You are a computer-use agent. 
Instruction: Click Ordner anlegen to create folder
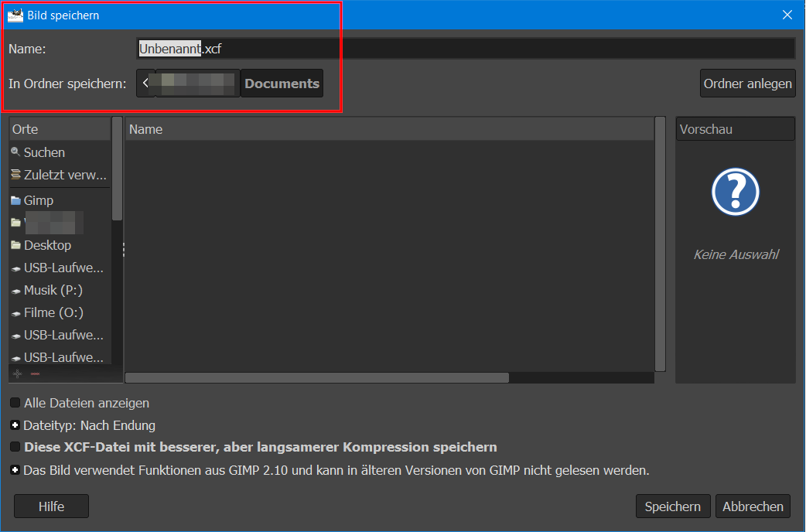pos(747,84)
